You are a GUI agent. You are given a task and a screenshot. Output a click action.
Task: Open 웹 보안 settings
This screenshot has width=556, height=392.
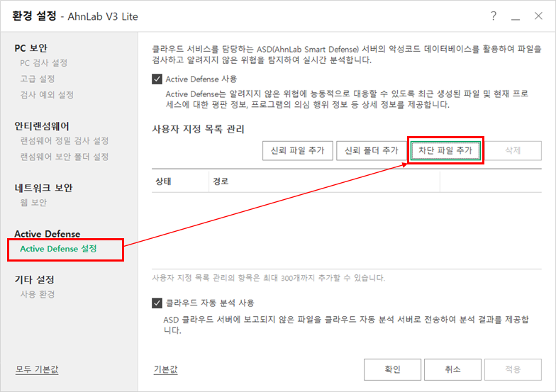tap(33, 203)
